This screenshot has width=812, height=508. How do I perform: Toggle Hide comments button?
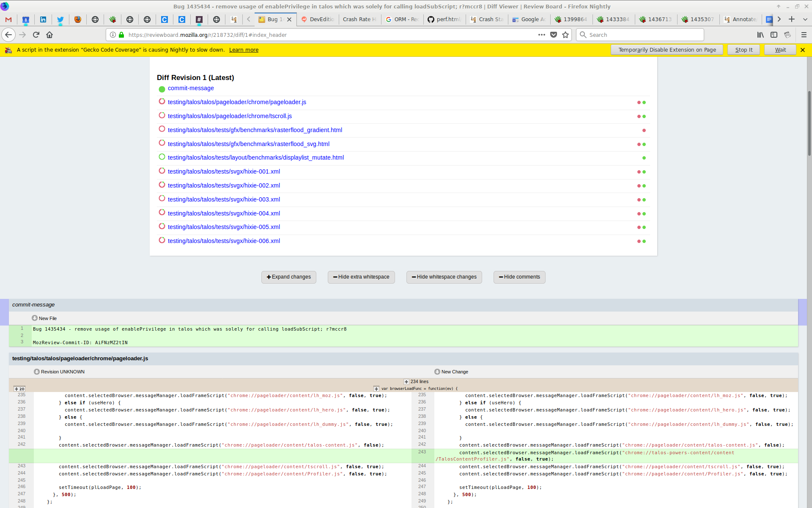(x=519, y=277)
